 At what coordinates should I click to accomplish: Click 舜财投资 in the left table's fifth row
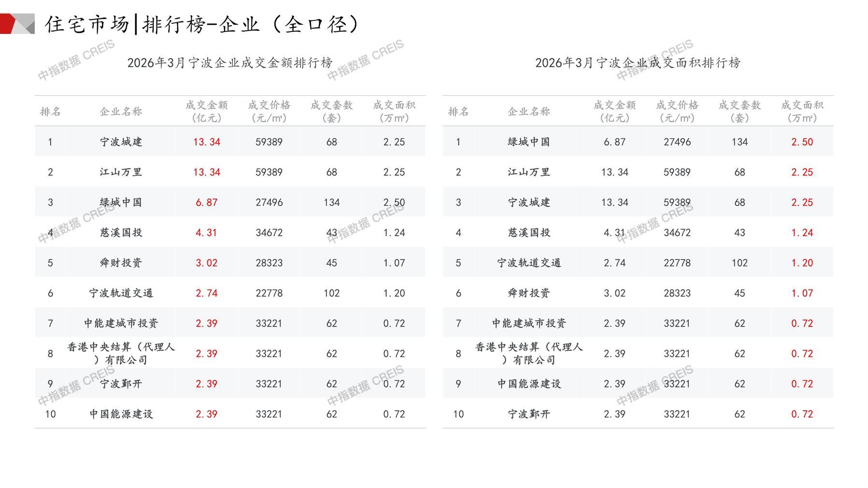[121, 263]
